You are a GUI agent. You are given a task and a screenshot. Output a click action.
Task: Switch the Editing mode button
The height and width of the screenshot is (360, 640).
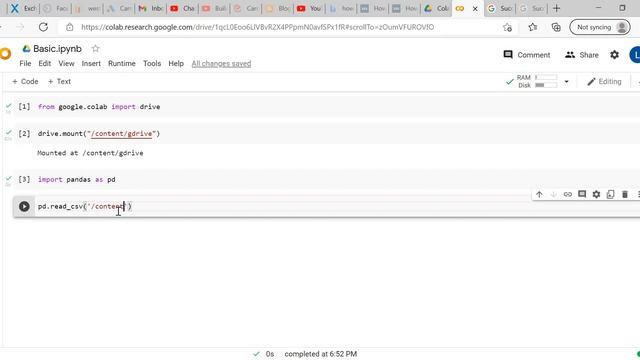[x=604, y=82]
